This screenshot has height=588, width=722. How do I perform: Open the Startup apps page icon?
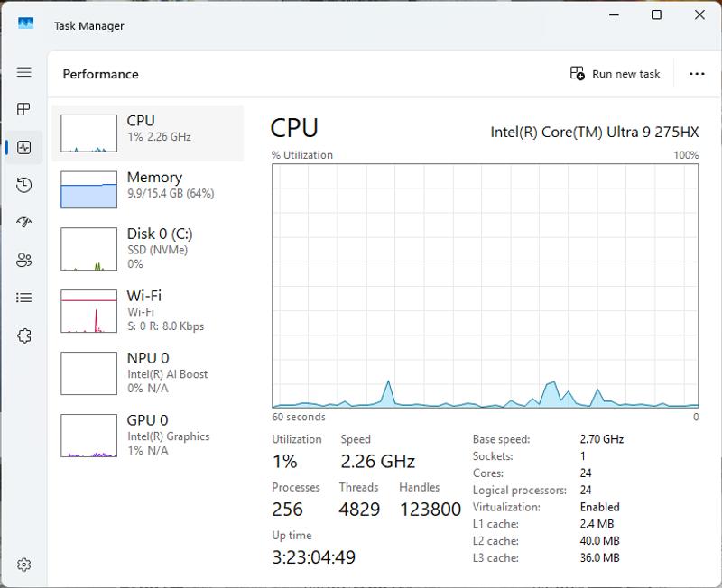[x=24, y=222]
